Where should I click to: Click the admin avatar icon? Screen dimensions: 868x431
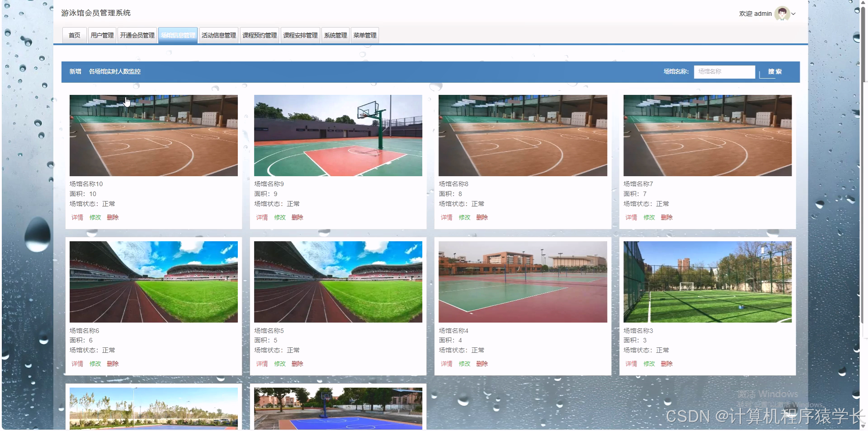pos(782,14)
